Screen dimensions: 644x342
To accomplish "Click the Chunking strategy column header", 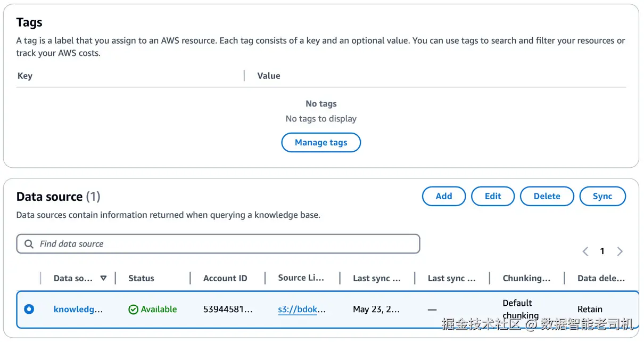I will click(526, 278).
